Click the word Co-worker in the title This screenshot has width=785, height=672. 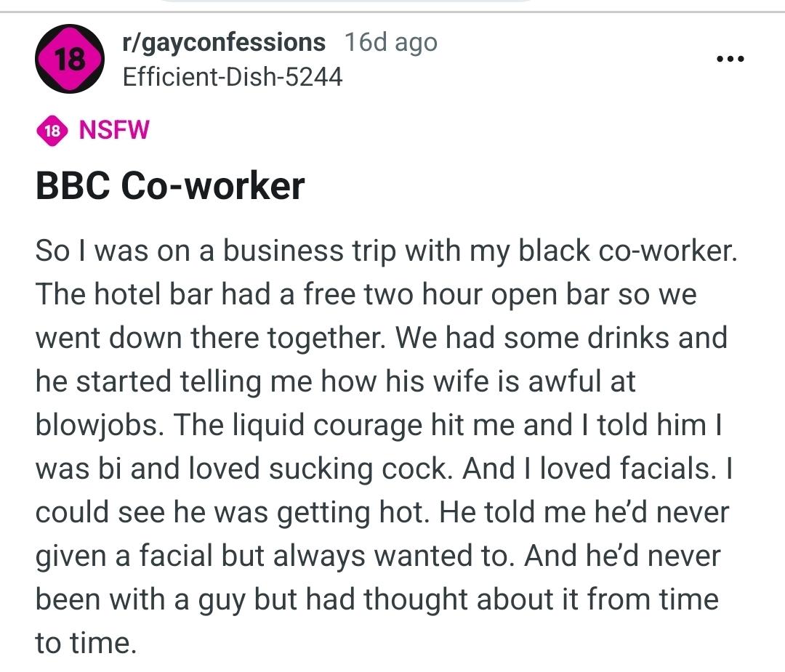point(212,186)
